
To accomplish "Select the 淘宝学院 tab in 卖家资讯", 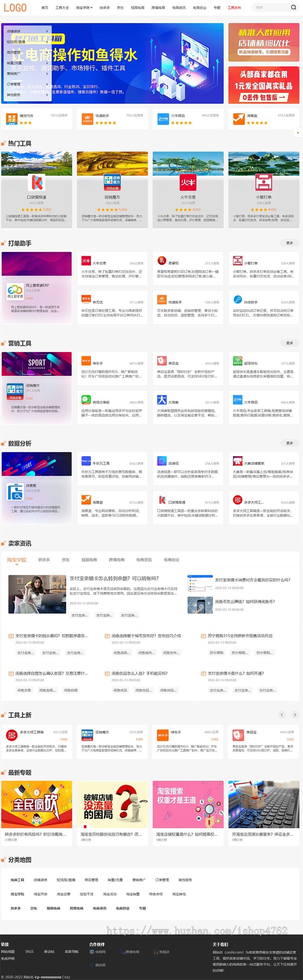I will point(17,560).
